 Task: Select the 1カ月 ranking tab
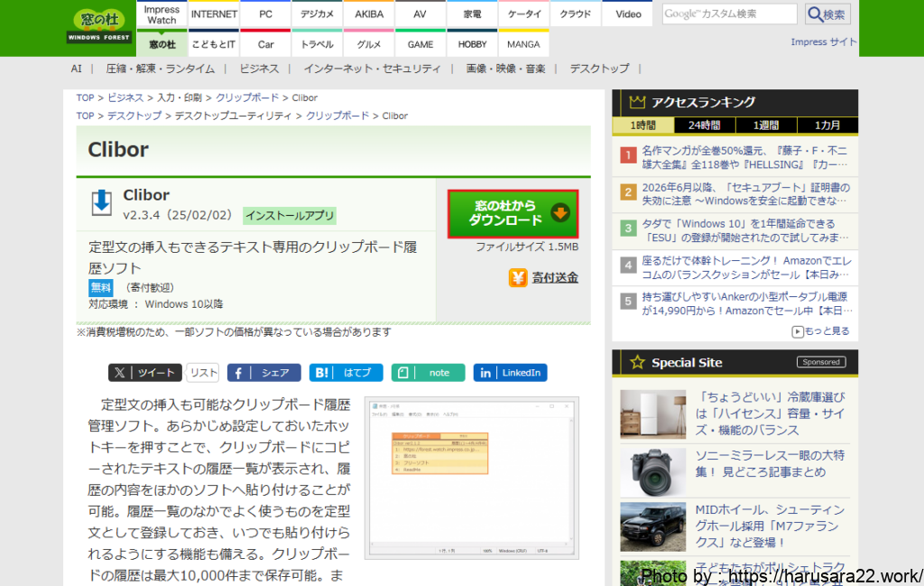coord(827,126)
